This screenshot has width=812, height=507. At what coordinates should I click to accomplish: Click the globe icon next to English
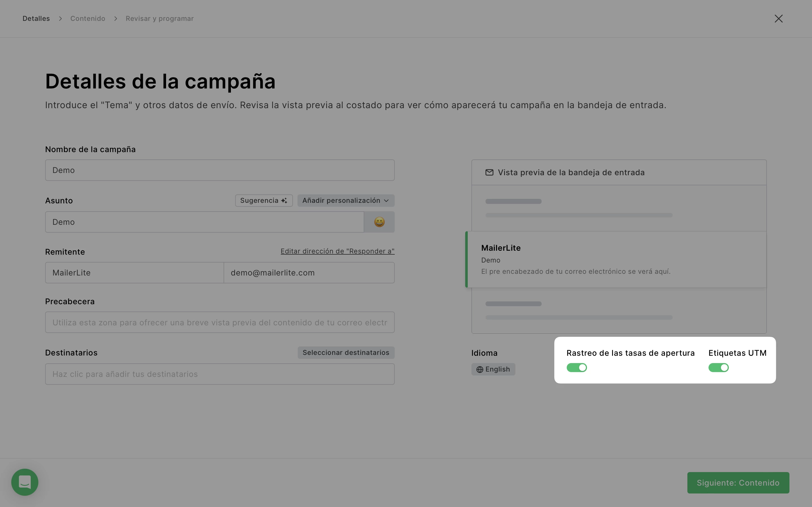point(480,370)
